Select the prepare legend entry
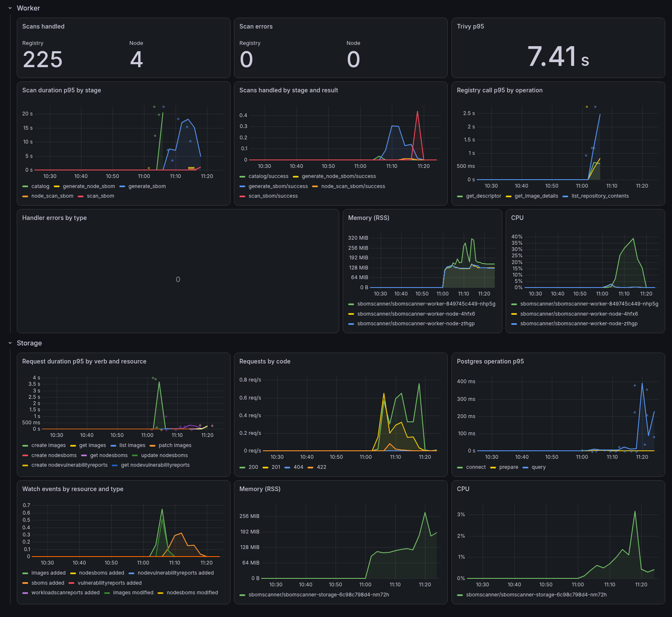Viewport: 672px width, 617px height. (509, 467)
